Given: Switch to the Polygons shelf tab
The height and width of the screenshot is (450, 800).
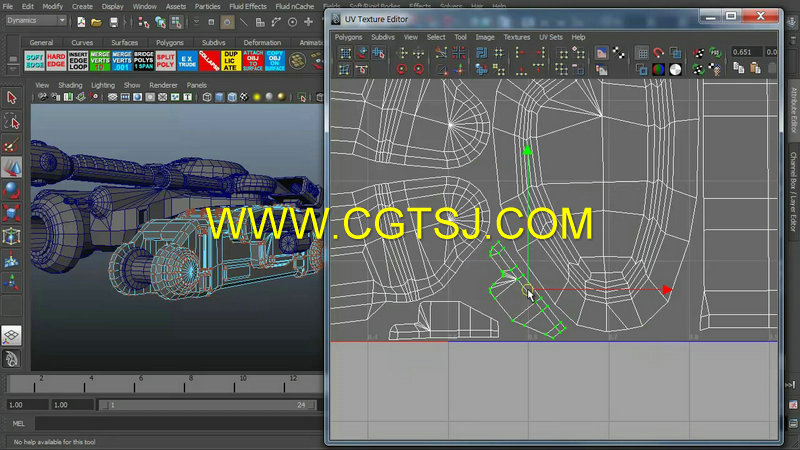Looking at the screenshot, I should (x=169, y=43).
